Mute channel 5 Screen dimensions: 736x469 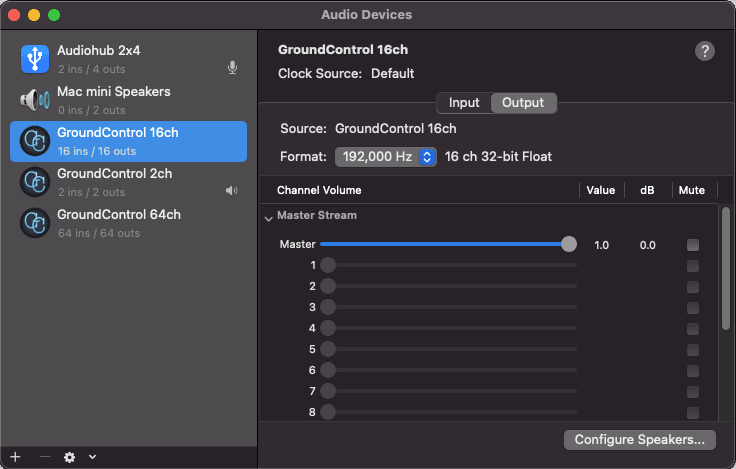693,350
